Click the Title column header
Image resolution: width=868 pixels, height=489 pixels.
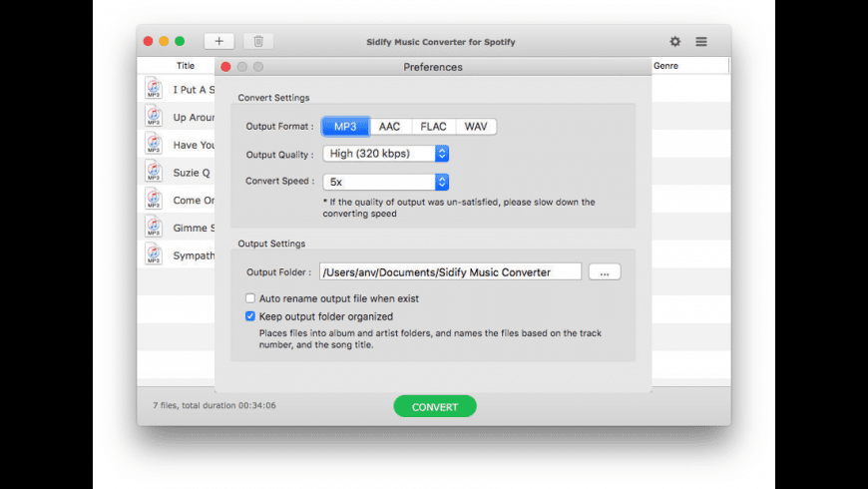(x=186, y=65)
